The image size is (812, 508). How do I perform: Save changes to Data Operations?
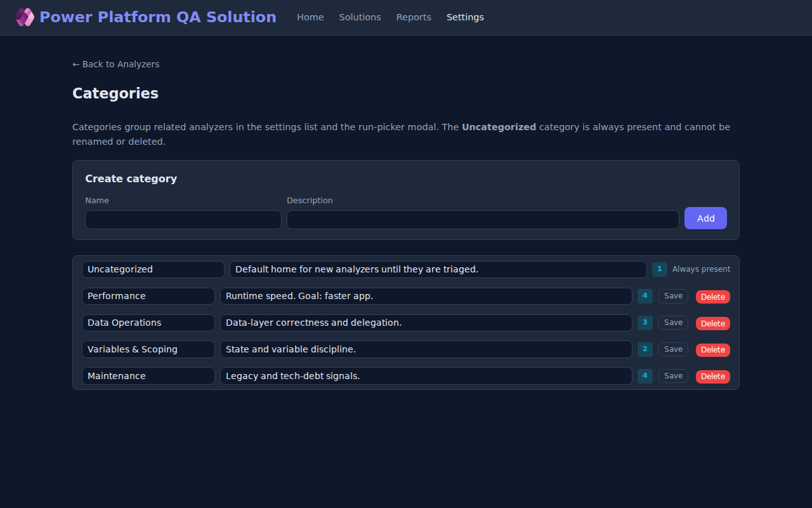pyautogui.click(x=672, y=323)
